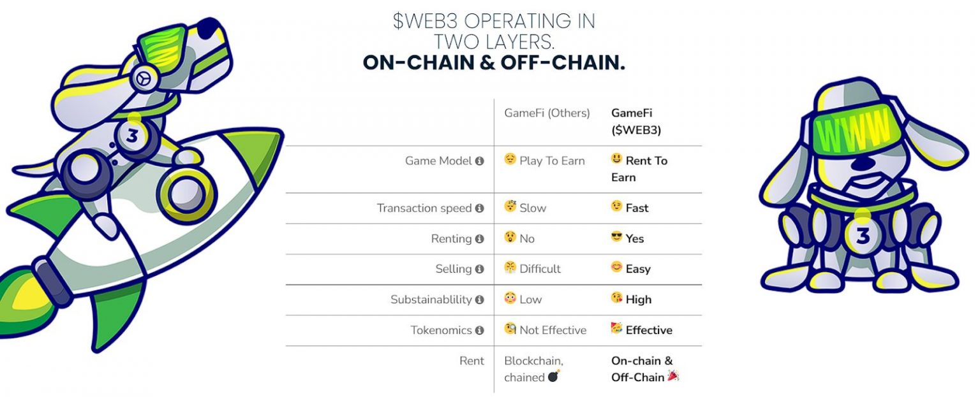Click the sunglasses emoji beside Yes
The width and height of the screenshot is (980, 397).
pos(616,238)
